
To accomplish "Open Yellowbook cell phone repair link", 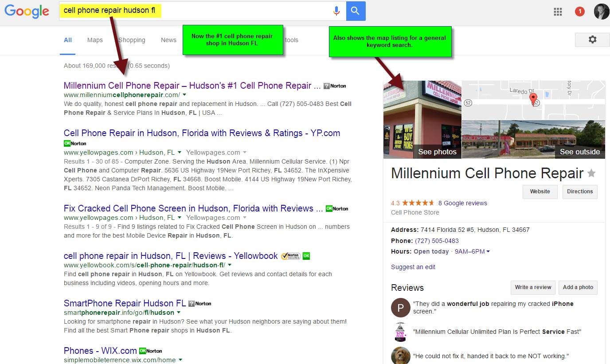I will pos(171,256).
